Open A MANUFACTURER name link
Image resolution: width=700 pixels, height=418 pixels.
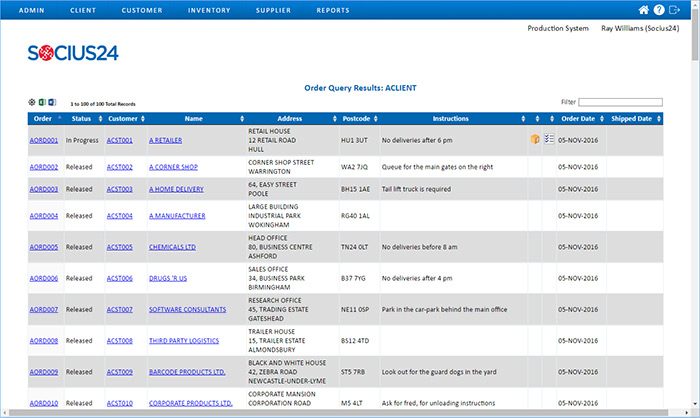(177, 216)
